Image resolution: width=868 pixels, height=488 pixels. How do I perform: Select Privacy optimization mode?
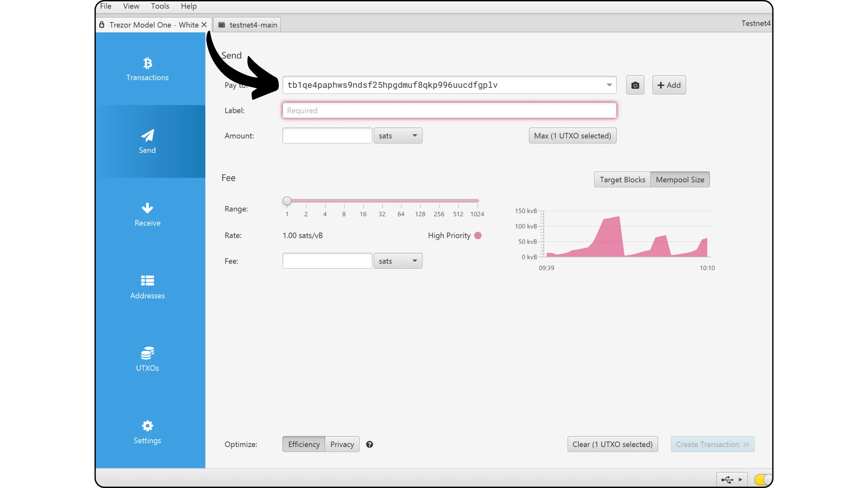coord(342,444)
